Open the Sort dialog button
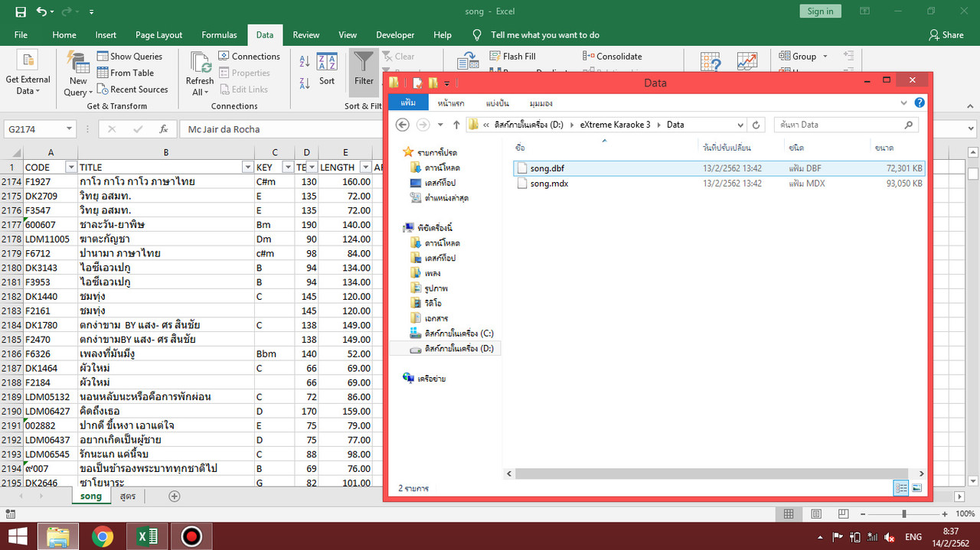 pyautogui.click(x=327, y=70)
